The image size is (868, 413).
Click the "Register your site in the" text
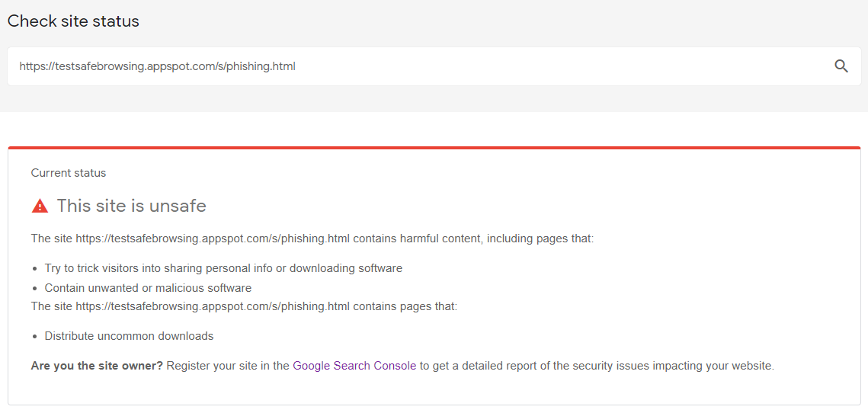click(x=228, y=366)
